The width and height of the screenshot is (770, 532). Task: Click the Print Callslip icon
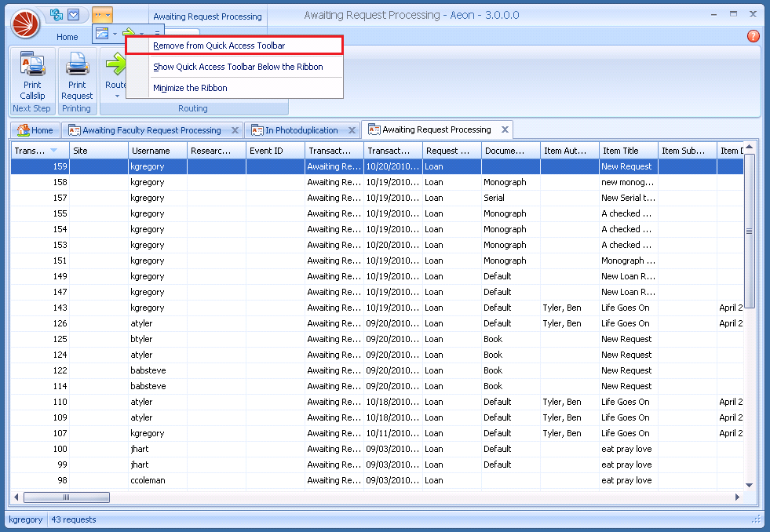click(x=32, y=64)
